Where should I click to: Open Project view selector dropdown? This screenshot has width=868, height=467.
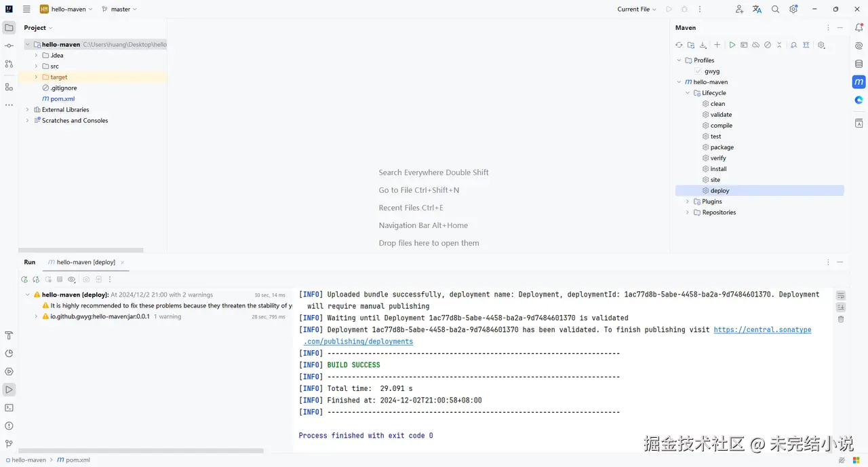pos(38,28)
